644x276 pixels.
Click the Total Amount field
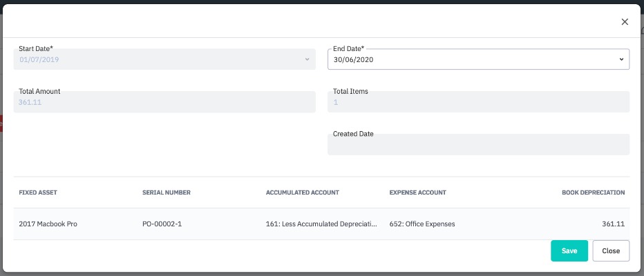pyautogui.click(x=164, y=102)
